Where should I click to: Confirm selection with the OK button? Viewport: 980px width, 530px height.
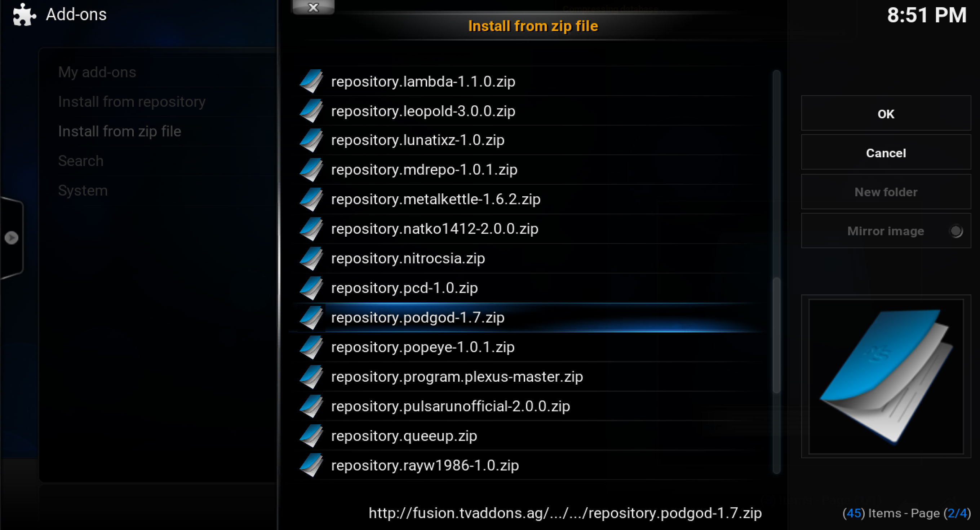coord(886,113)
